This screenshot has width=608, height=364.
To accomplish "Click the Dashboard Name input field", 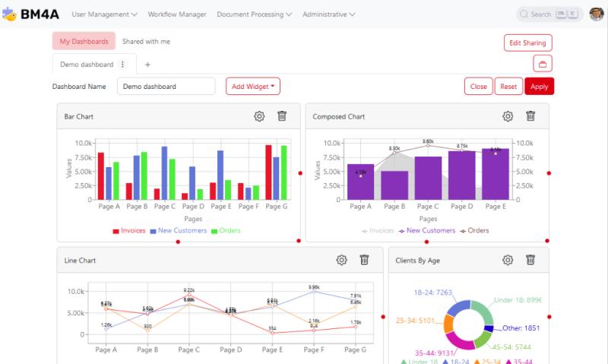I will tap(166, 87).
